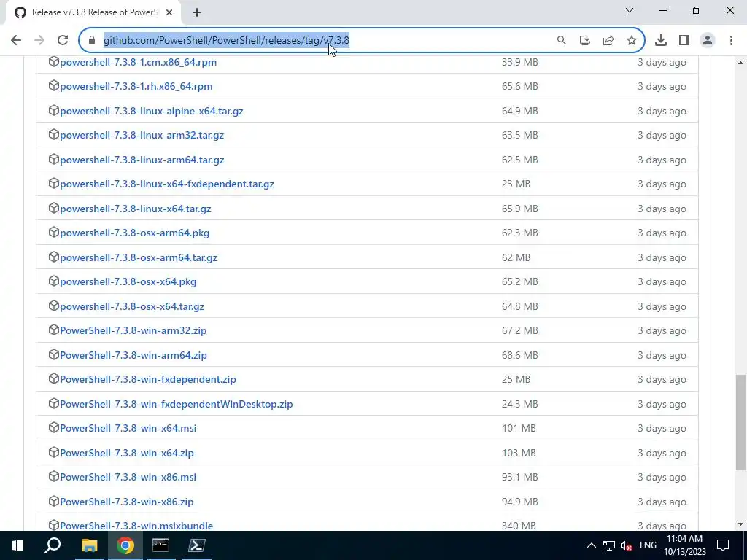Click scrollbar down arrow
The height and width of the screenshot is (560, 747).
(740, 524)
